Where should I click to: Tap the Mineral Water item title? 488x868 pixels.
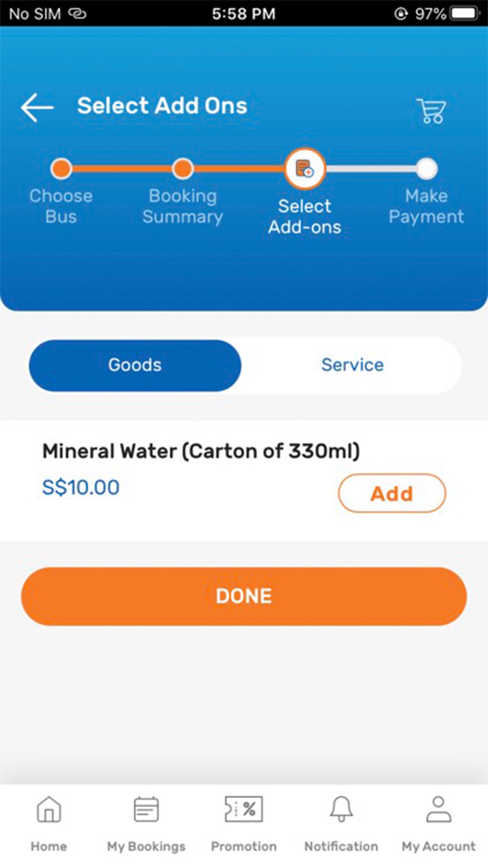[201, 451]
